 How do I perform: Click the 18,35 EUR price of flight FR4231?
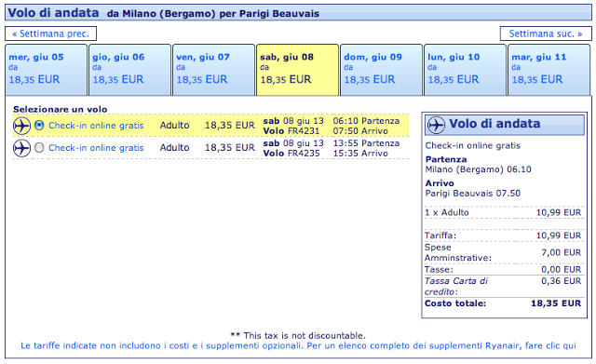(x=230, y=126)
